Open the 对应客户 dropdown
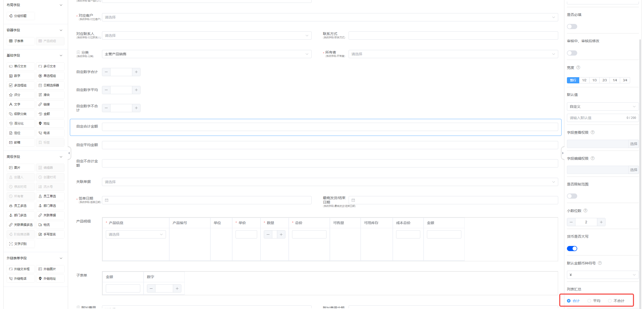Viewport: 644px width, 309px height. click(330, 17)
